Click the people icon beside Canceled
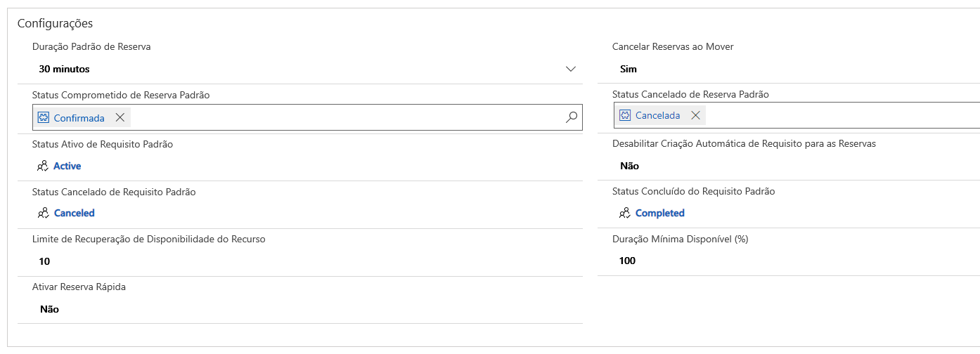Screen dimensions: 980x354 [x=43, y=213]
